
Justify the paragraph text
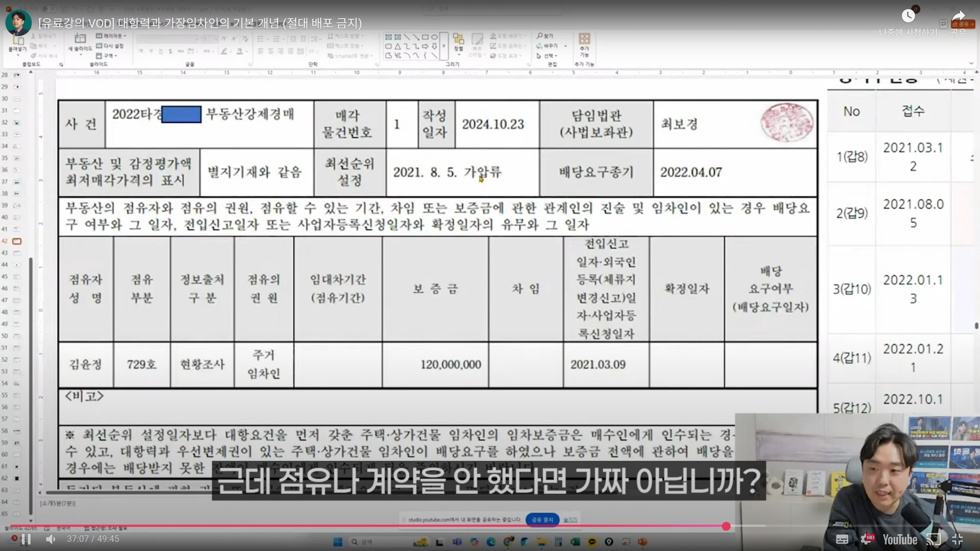point(291,51)
